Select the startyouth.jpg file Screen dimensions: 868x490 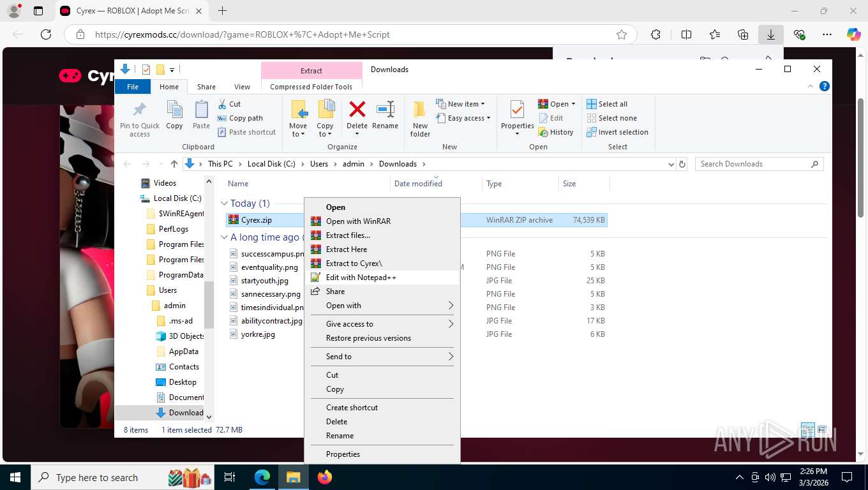point(264,281)
